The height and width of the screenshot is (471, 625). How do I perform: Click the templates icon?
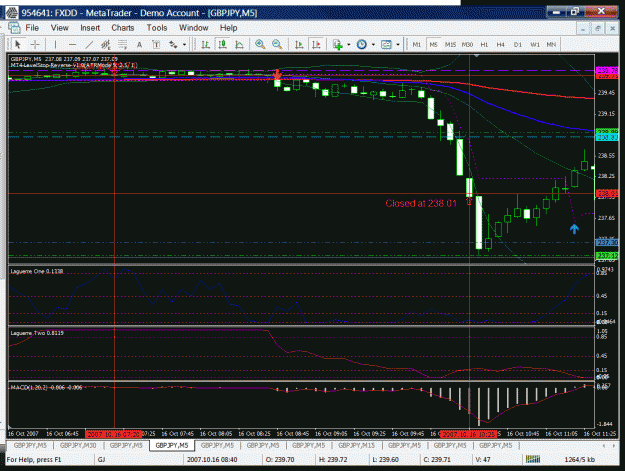pyautogui.click(x=386, y=45)
